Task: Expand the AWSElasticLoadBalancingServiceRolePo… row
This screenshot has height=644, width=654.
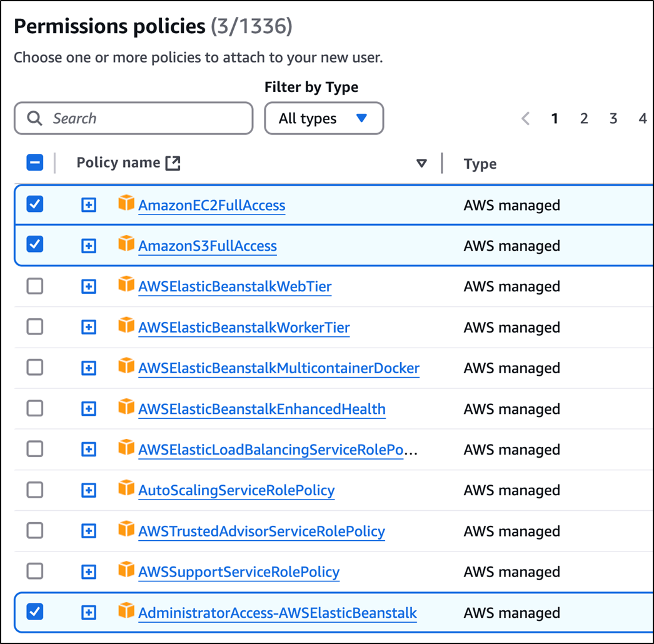Action: click(x=88, y=449)
